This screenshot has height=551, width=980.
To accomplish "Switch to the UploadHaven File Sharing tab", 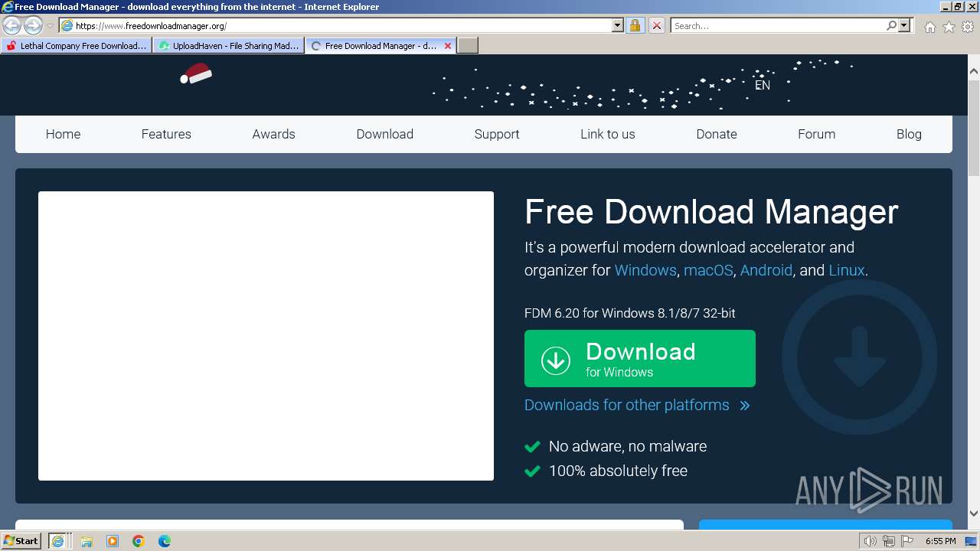I will click(x=228, y=46).
